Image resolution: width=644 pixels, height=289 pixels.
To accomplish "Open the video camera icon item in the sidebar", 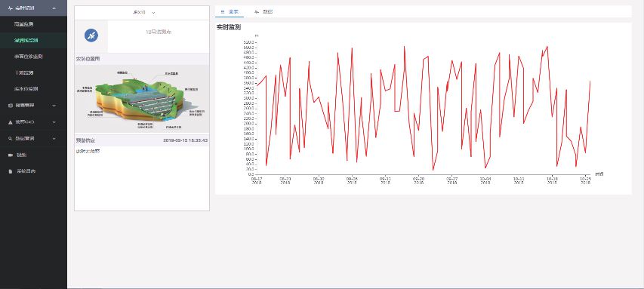I will pyautogui.click(x=11, y=155).
